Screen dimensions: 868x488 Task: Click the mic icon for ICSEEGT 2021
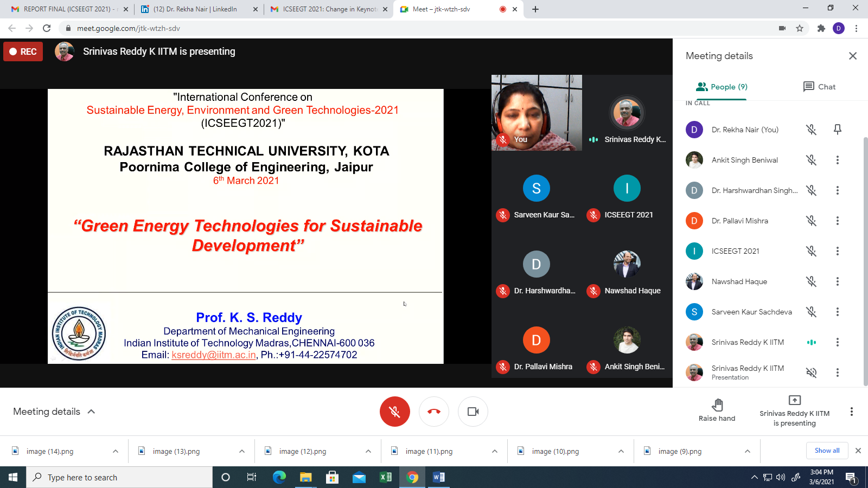pyautogui.click(x=811, y=251)
